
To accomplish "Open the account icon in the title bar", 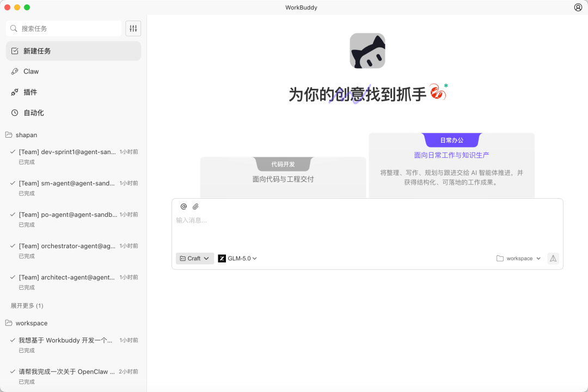I will (x=578, y=7).
